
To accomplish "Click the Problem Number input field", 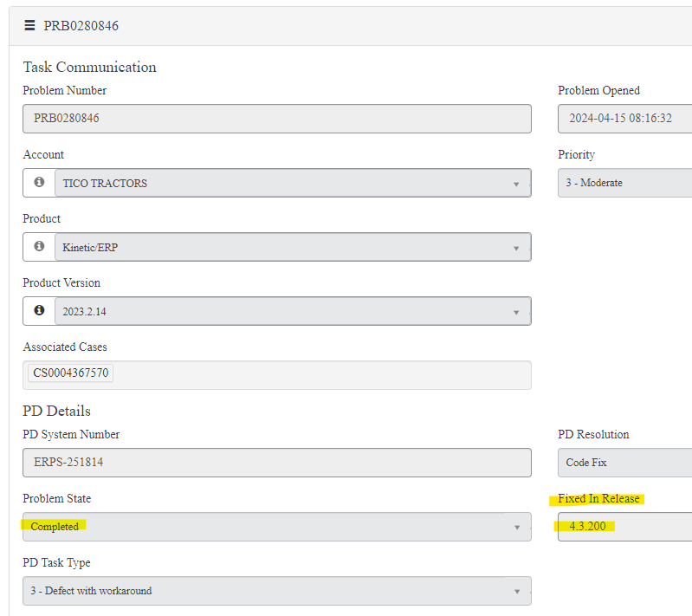I will [x=277, y=119].
